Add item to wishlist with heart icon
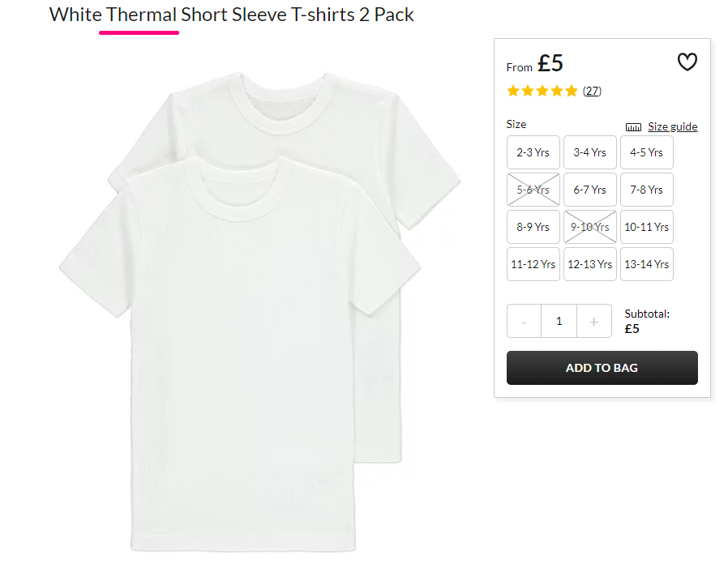728x585 pixels. click(687, 62)
